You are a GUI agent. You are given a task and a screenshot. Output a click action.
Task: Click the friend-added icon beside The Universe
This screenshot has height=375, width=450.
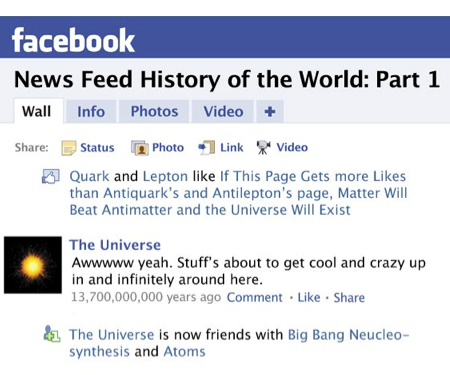[x=52, y=333]
